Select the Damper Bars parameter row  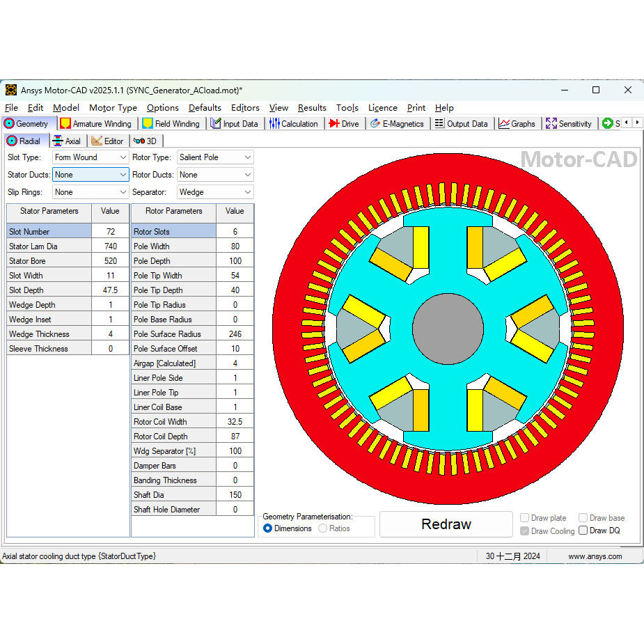pos(173,466)
